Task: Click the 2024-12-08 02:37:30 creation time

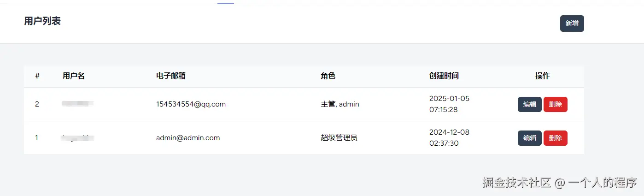Action: (x=449, y=138)
